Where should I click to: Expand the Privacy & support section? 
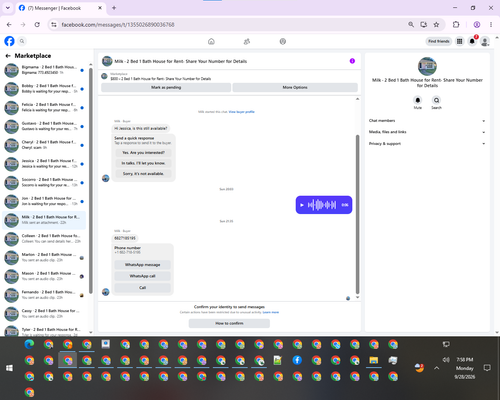coord(427,144)
